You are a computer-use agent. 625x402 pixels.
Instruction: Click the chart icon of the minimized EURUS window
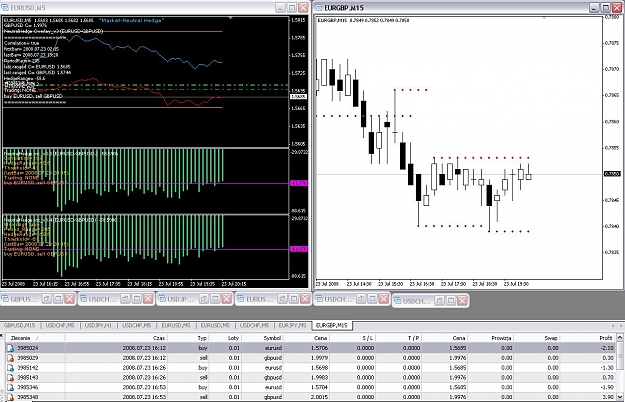point(241,299)
